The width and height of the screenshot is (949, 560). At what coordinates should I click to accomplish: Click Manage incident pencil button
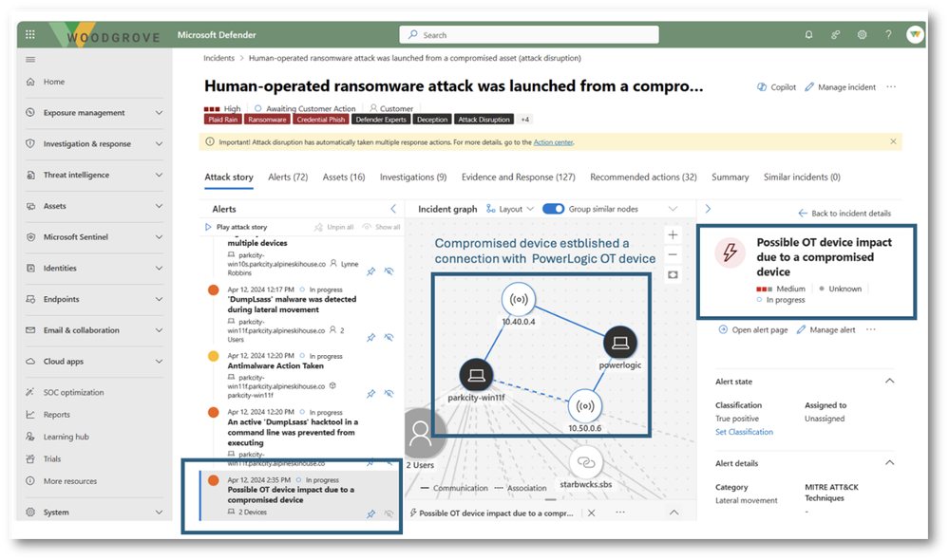coord(840,87)
